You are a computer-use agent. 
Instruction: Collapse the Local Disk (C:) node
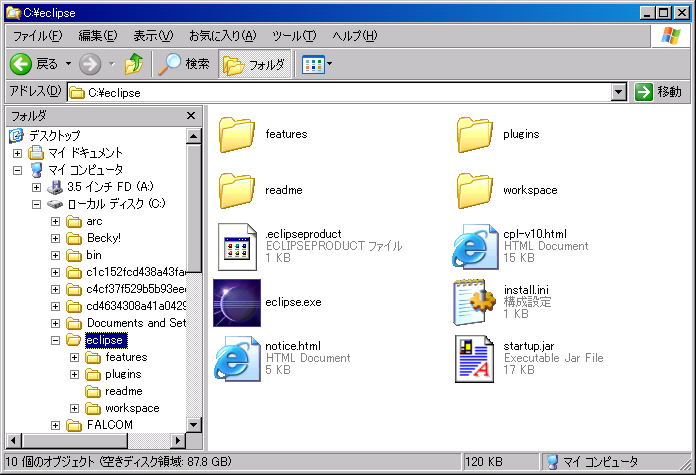click(x=36, y=204)
